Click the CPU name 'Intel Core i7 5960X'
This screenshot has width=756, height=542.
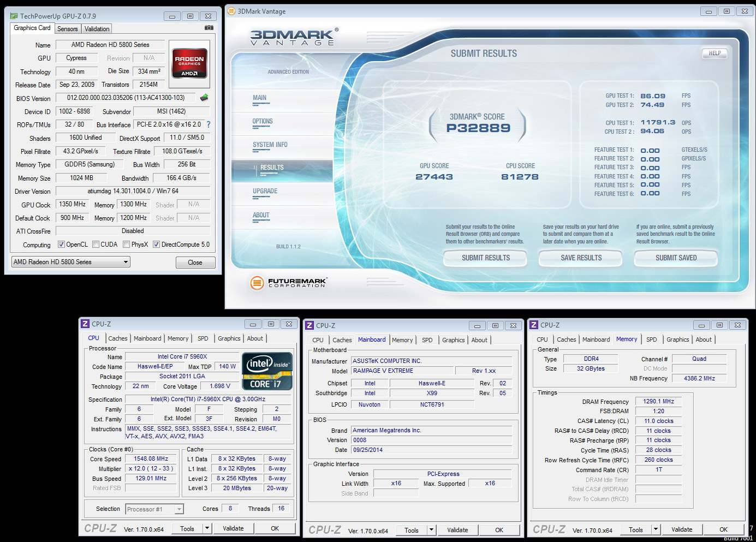[x=182, y=356]
